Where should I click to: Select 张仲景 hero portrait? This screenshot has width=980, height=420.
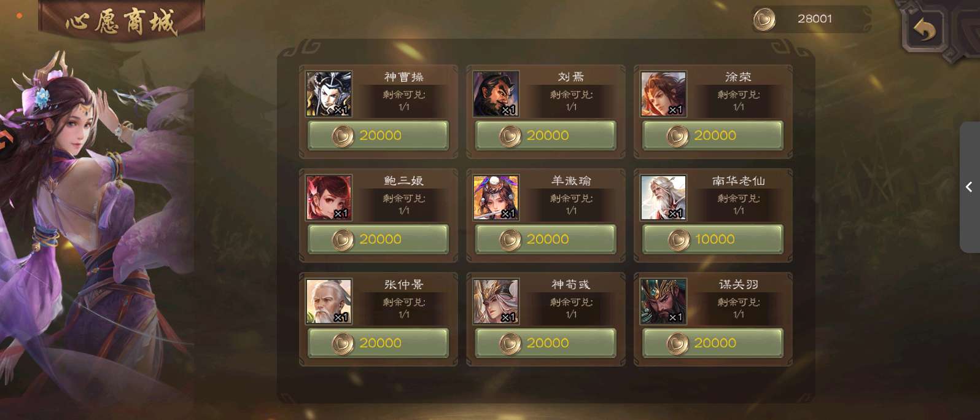pos(329,301)
